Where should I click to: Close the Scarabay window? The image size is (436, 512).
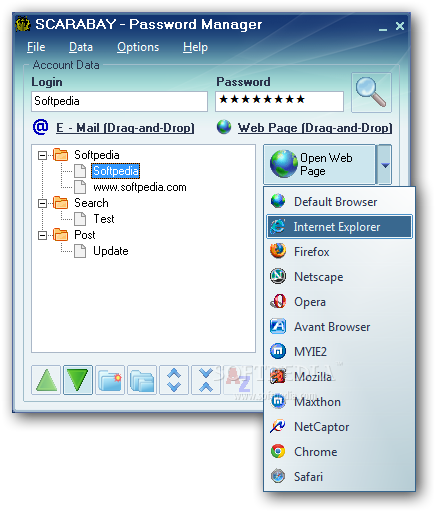click(x=400, y=26)
